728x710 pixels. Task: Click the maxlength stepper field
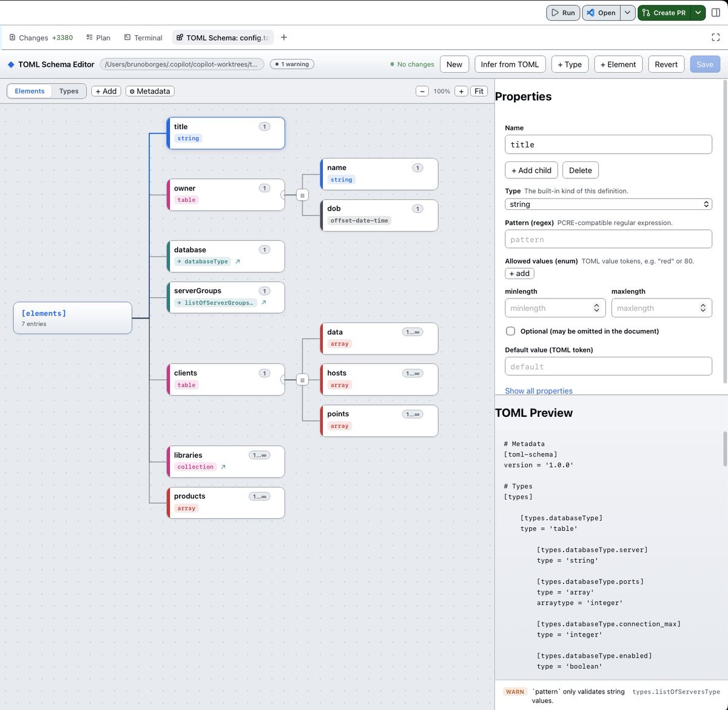coord(662,308)
